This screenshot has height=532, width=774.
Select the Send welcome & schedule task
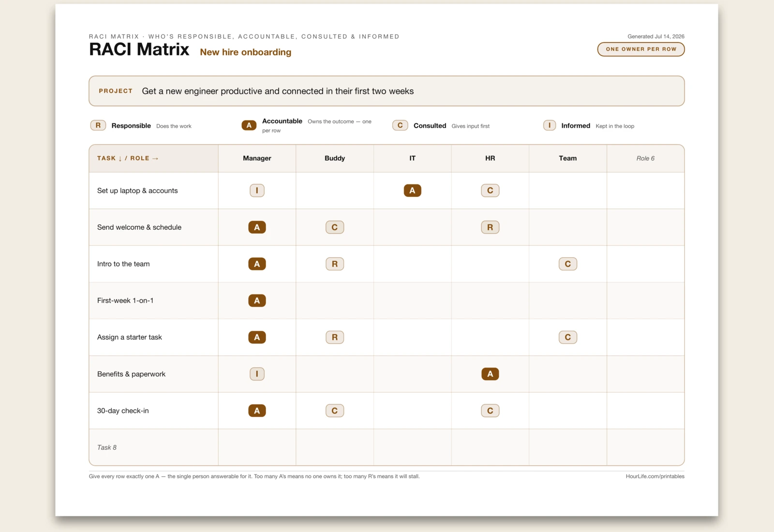(139, 227)
